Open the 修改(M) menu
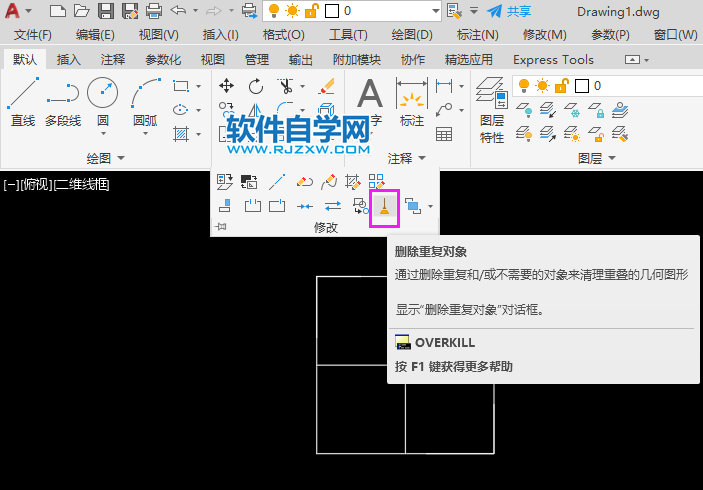 pos(544,35)
